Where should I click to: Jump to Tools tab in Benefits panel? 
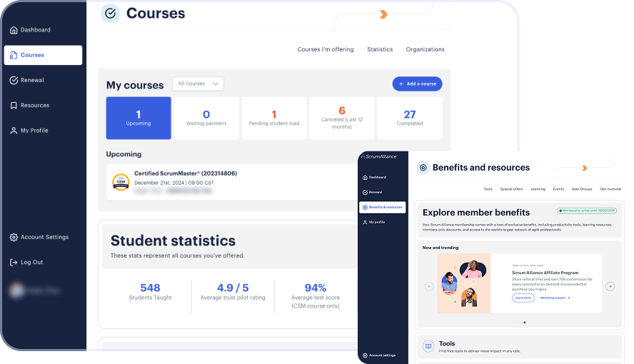point(488,189)
